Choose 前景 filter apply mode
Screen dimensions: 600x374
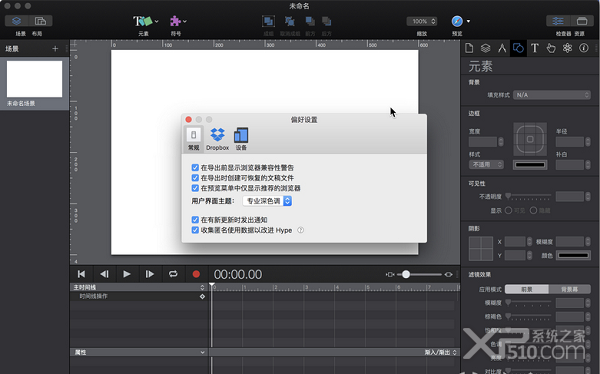click(x=527, y=289)
